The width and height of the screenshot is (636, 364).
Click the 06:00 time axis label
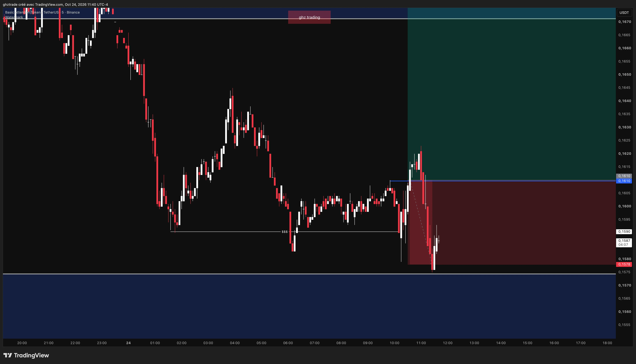(x=288, y=343)
